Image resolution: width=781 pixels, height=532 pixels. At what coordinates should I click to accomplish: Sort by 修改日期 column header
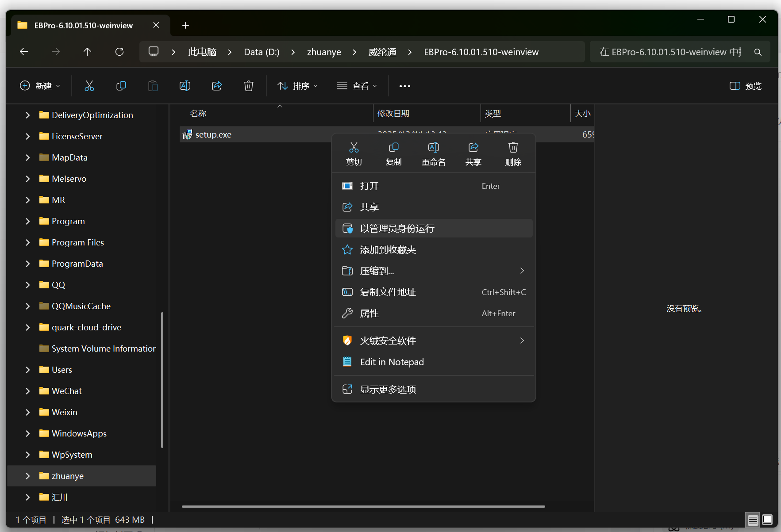pyautogui.click(x=393, y=114)
